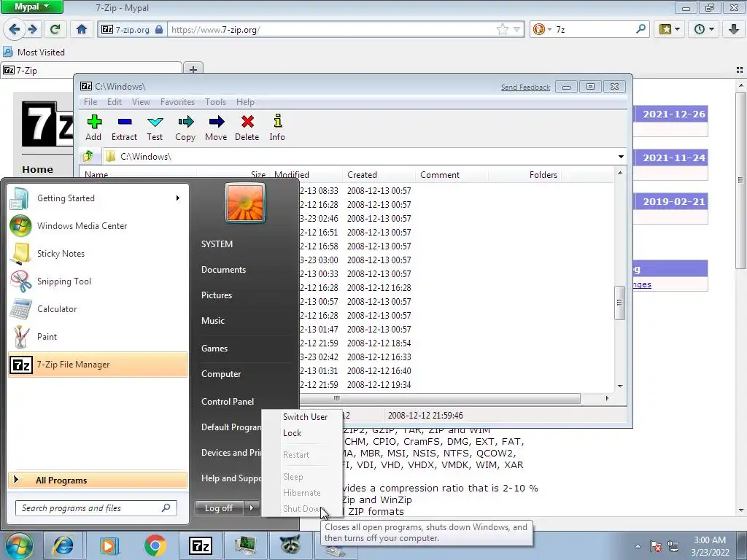The width and height of the screenshot is (747, 560).
Task: Open the browser home page
Action: (82, 29)
